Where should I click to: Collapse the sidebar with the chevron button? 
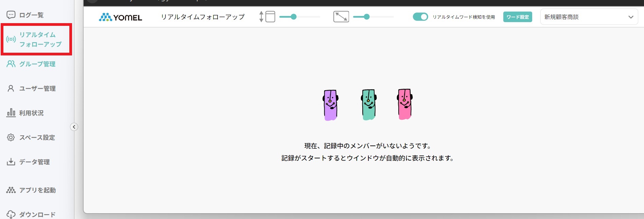pyautogui.click(x=74, y=127)
